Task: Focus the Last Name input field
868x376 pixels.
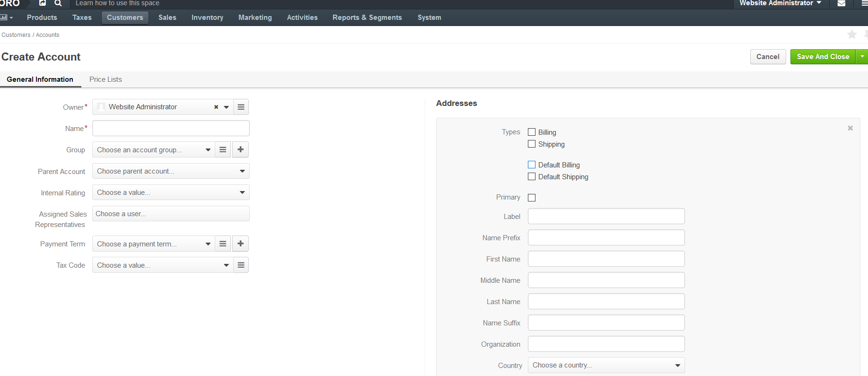Action: 606,301
